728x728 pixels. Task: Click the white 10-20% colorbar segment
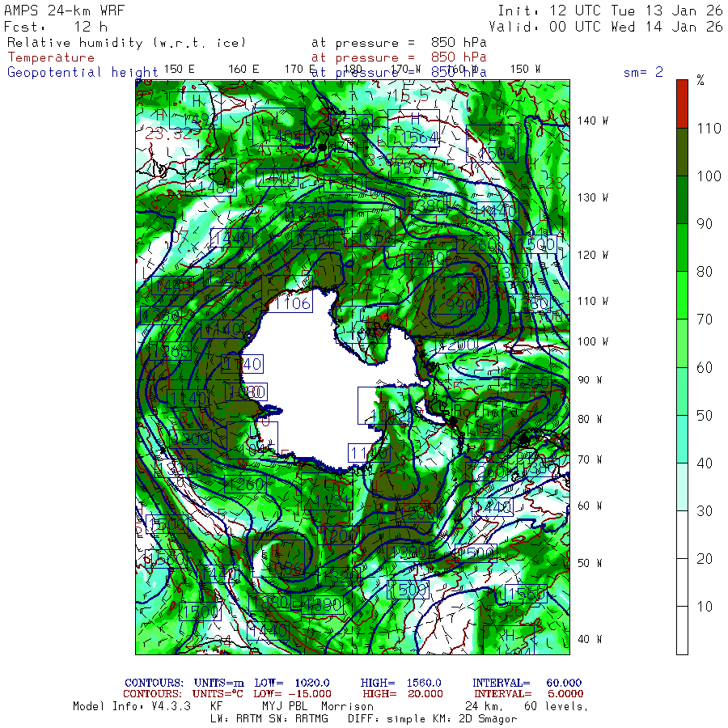(682, 582)
